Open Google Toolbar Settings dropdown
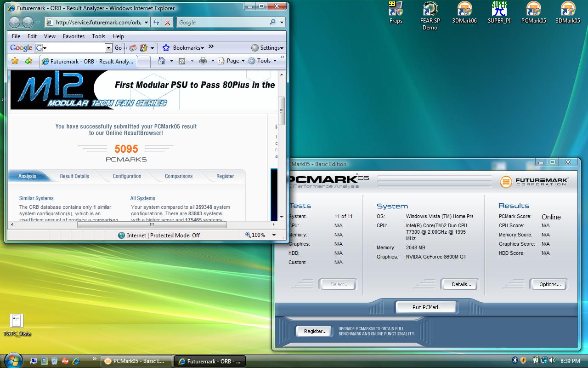Screen dimensions: 588x368 (x=267, y=48)
